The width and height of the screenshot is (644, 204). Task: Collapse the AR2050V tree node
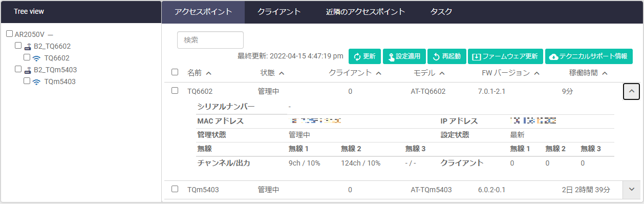click(51, 34)
